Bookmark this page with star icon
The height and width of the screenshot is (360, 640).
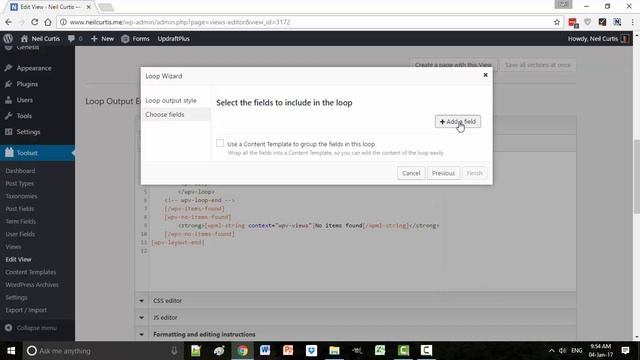[557, 22]
